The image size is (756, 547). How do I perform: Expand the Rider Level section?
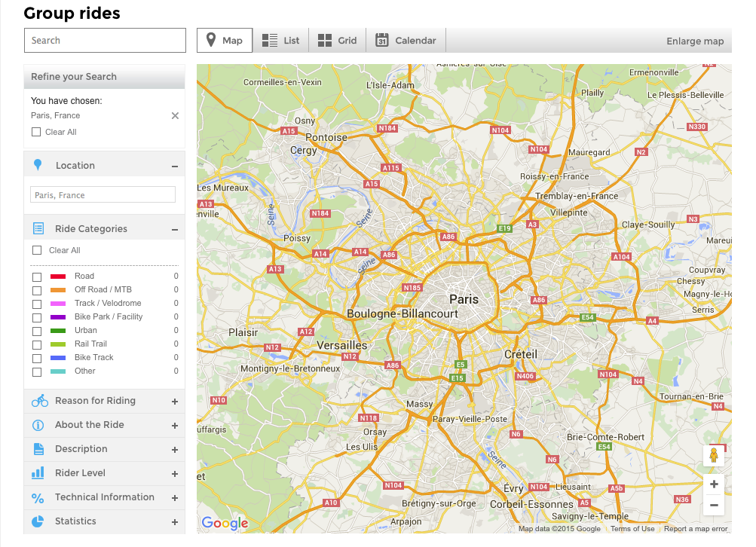pos(175,474)
